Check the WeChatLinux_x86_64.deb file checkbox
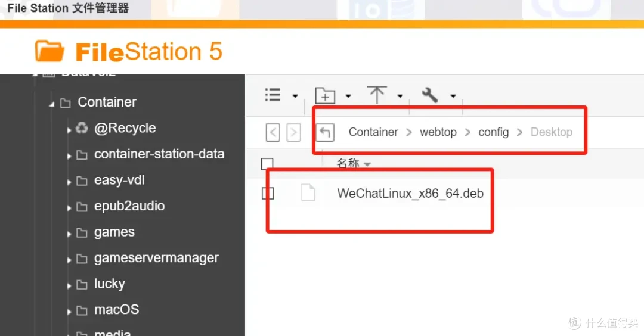Viewport: 644px width, 336px height. (x=268, y=193)
